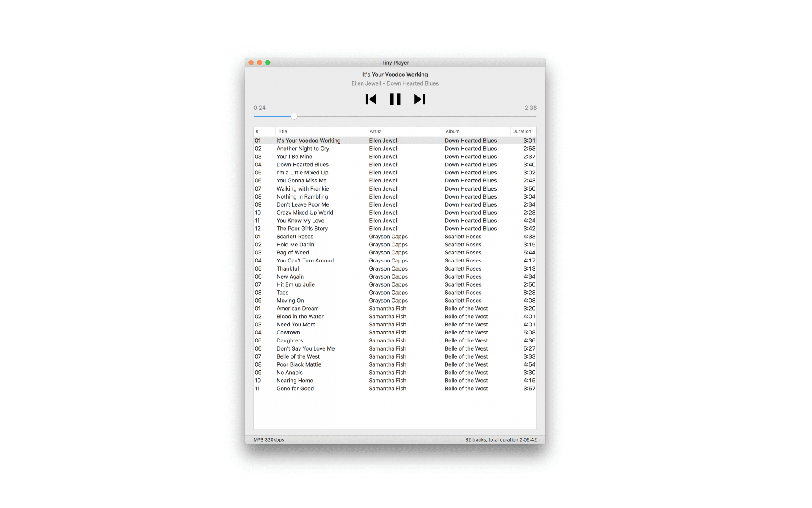
Task: Click the "MP3 320kbps" status bar text
Action: [x=269, y=440]
